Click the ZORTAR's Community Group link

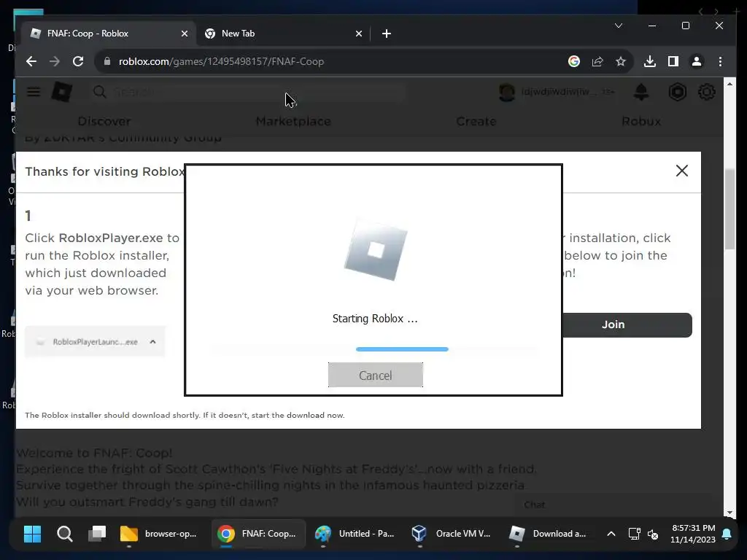(133, 138)
